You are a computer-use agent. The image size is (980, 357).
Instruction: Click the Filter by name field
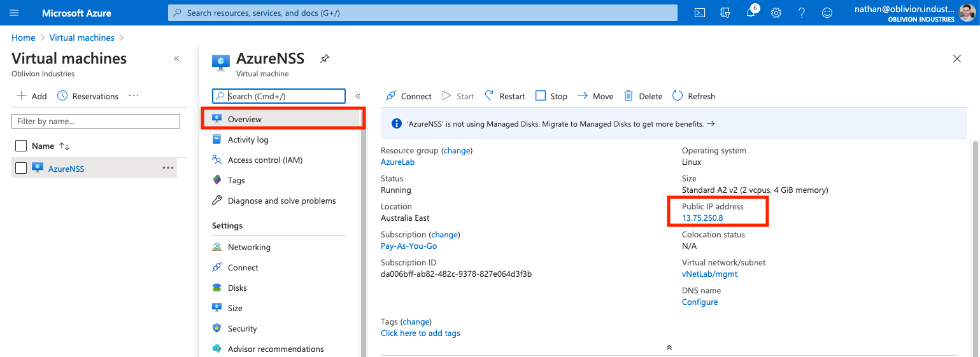(96, 121)
